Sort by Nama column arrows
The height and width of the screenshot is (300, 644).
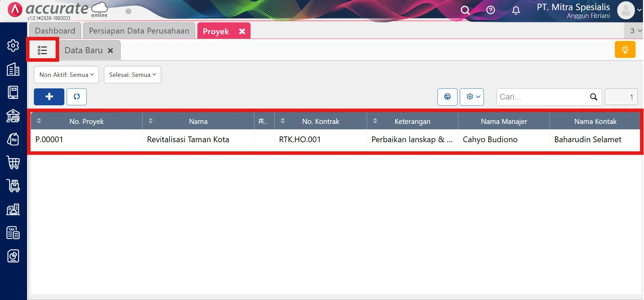coord(151,121)
